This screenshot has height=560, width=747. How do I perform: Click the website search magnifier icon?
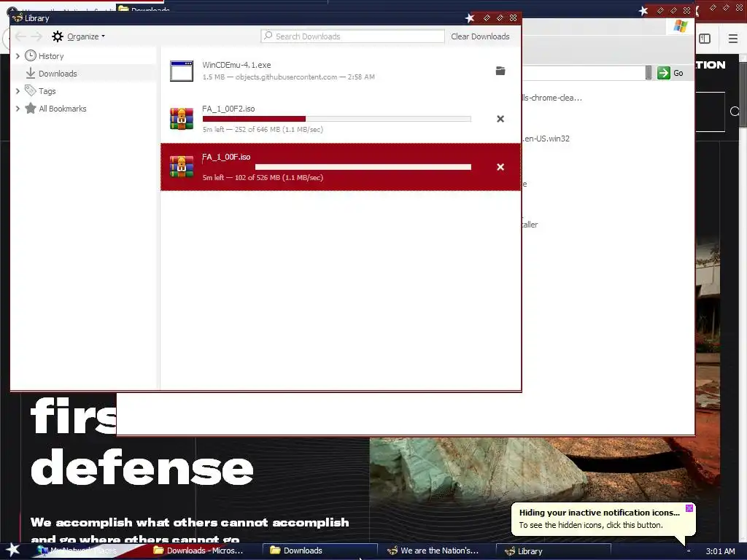point(734,112)
